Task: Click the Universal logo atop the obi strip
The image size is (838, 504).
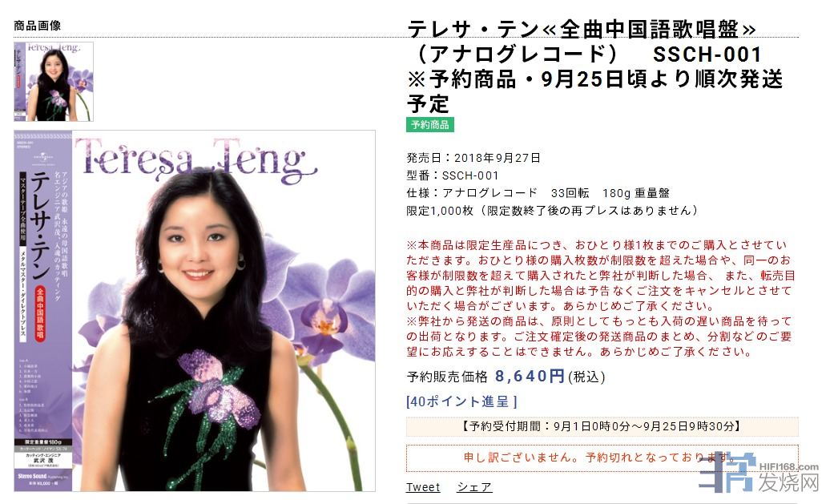Action: click(44, 159)
